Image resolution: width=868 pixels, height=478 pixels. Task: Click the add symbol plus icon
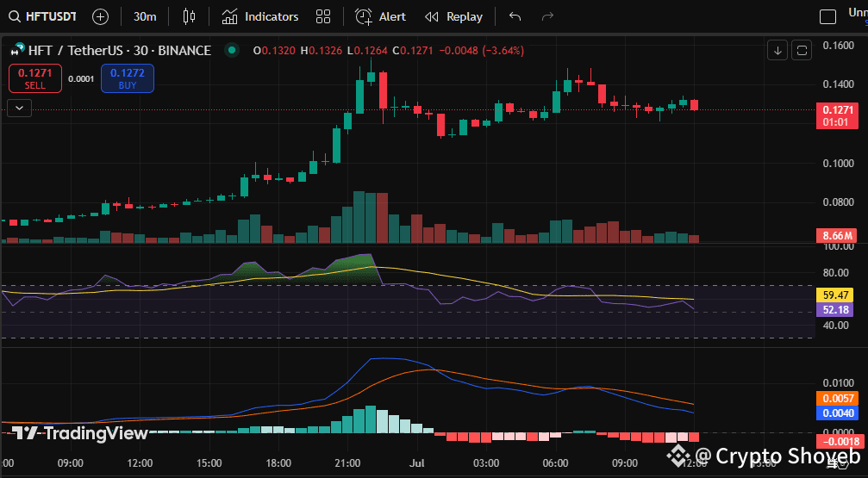100,16
